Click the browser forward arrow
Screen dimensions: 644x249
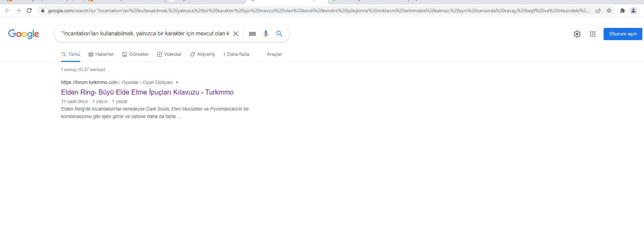18,11
